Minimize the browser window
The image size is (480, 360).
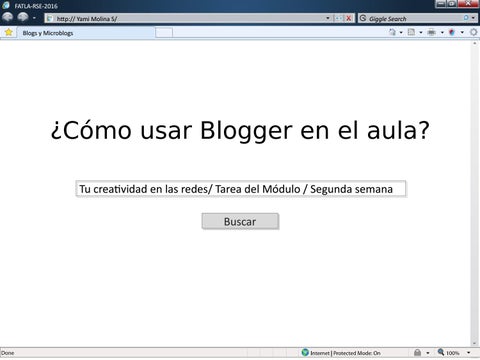[x=441, y=4]
